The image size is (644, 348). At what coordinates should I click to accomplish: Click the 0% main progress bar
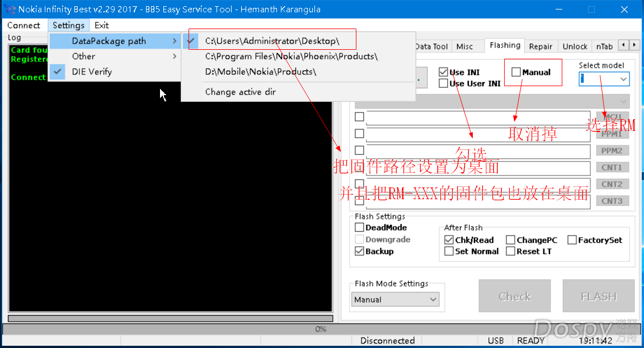321,329
